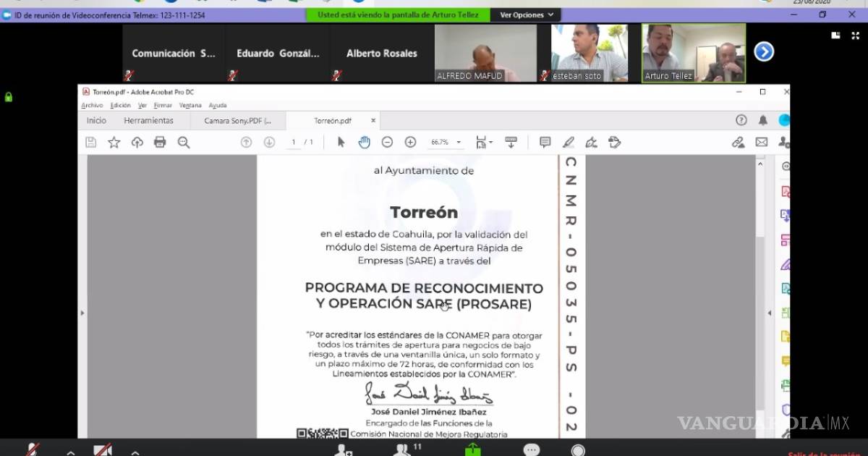Bookmark the file with the star icon
The width and height of the screenshot is (868, 456).
point(114,143)
